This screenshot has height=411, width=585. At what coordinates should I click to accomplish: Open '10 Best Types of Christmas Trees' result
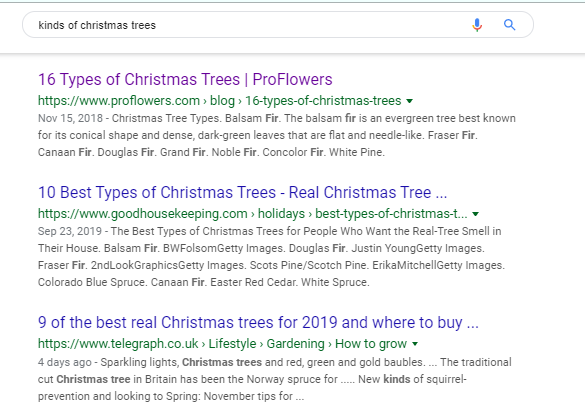click(x=243, y=192)
